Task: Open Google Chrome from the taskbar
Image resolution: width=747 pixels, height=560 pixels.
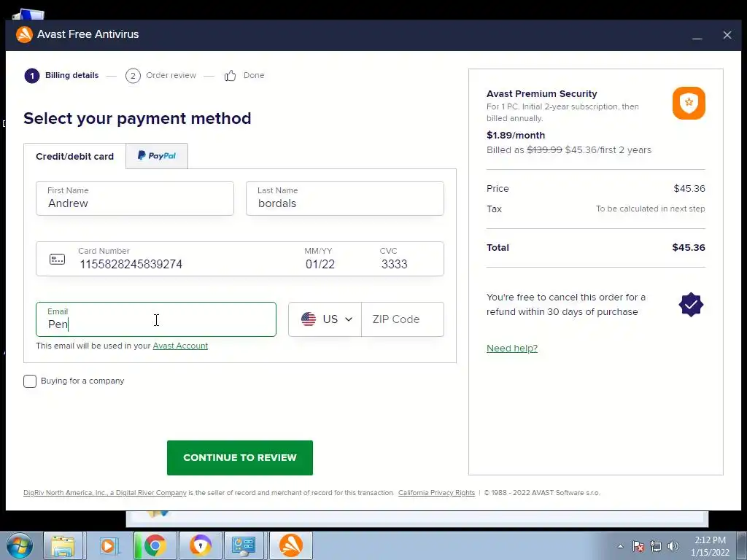Action: click(155, 545)
